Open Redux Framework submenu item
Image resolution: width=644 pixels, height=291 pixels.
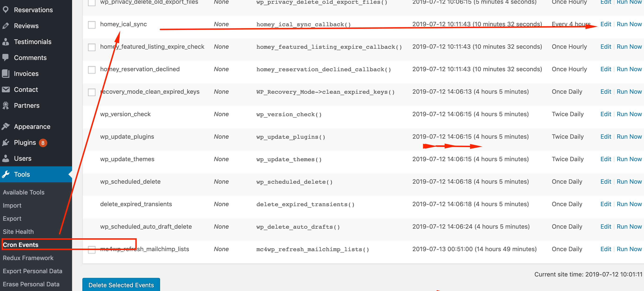[28, 258]
